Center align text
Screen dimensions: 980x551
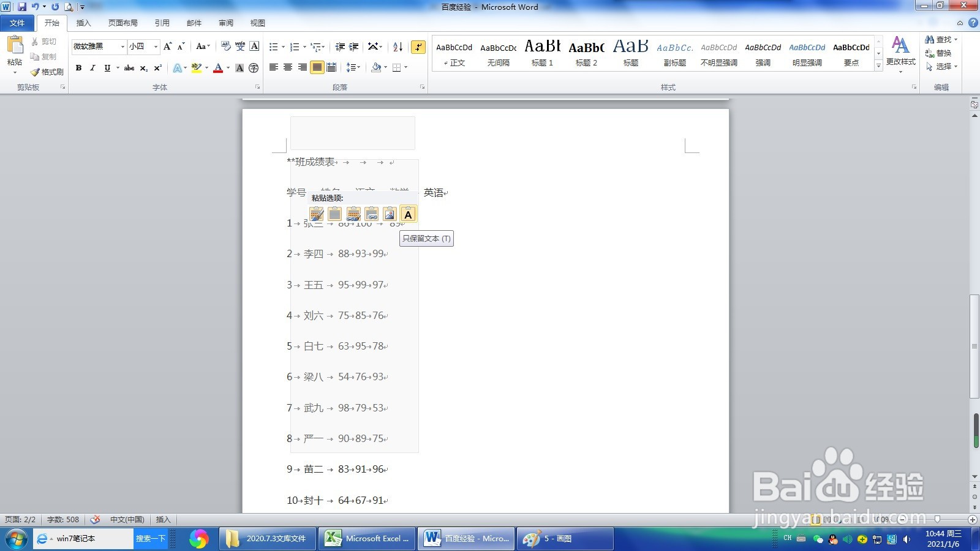tap(288, 67)
